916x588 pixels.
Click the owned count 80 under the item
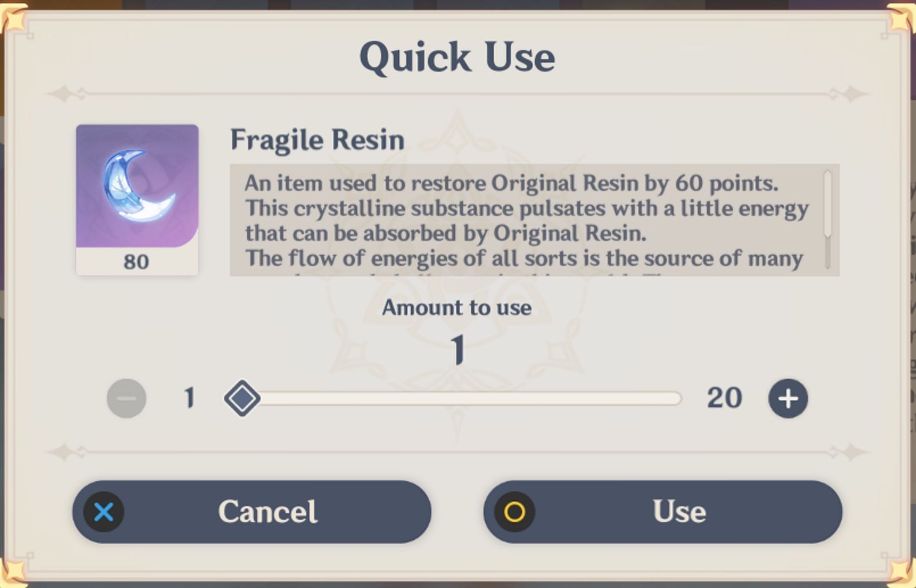pyautogui.click(x=136, y=262)
